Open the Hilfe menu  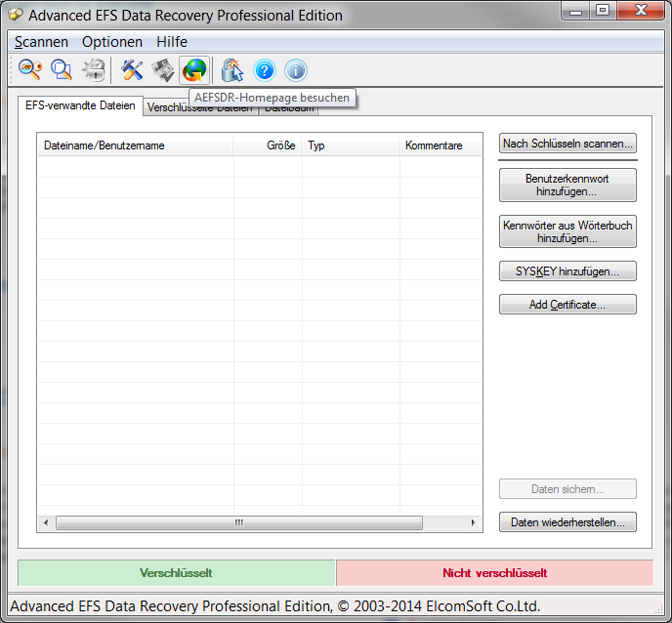[x=172, y=42]
